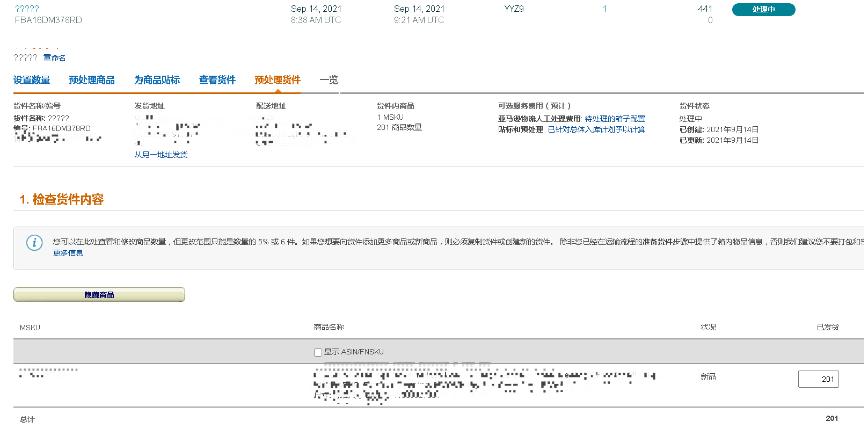The height and width of the screenshot is (428, 868).
Task: Click the shipped quantity field showing 201
Action: pyautogui.click(x=818, y=379)
